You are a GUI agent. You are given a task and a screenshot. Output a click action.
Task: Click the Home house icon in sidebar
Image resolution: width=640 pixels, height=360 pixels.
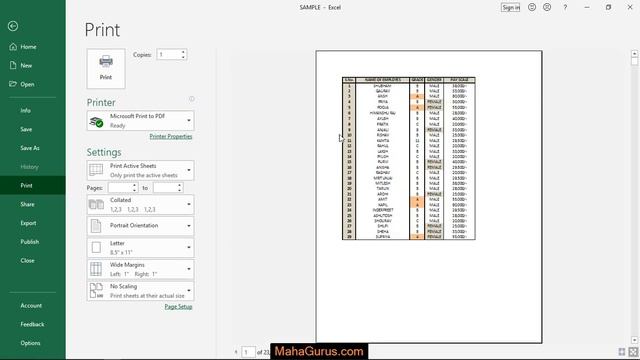click(13, 47)
